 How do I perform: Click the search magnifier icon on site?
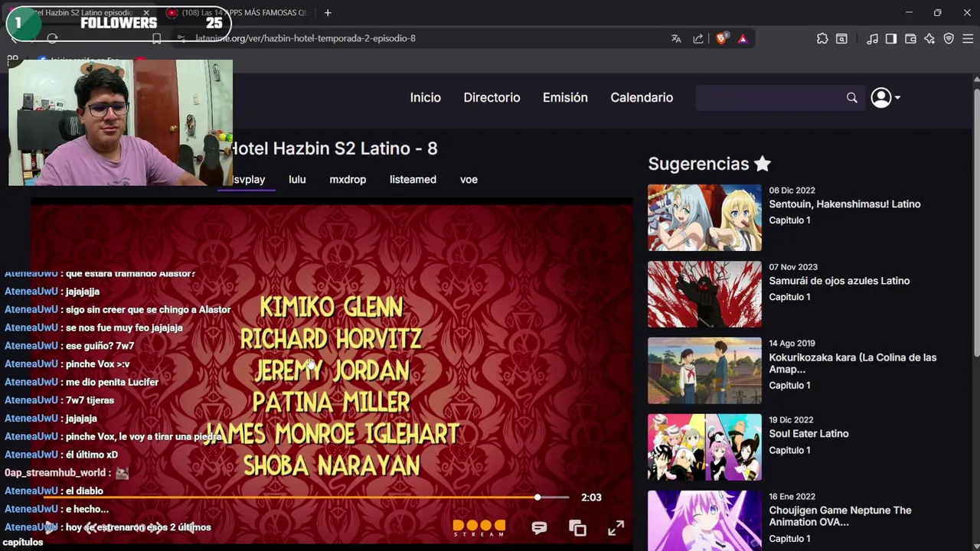click(x=851, y=98)
